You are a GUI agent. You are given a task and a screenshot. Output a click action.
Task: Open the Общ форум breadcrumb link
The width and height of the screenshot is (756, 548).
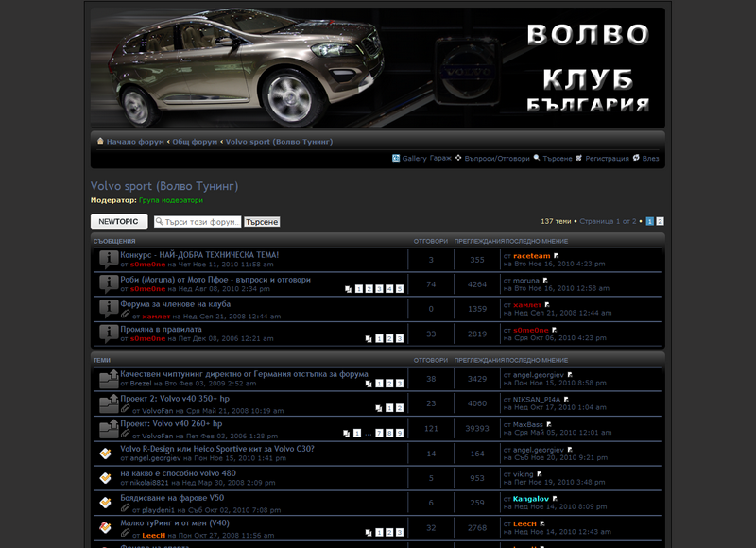[195, 142]
